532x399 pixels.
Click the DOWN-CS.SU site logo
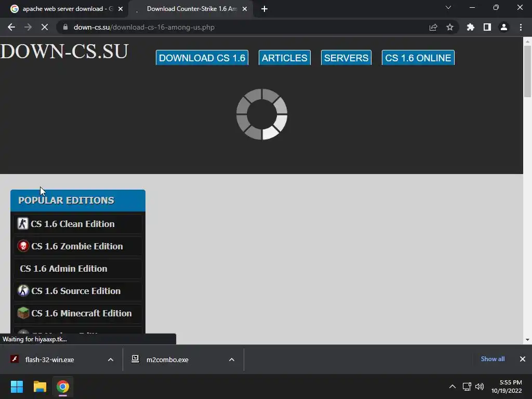pos(64,51)
